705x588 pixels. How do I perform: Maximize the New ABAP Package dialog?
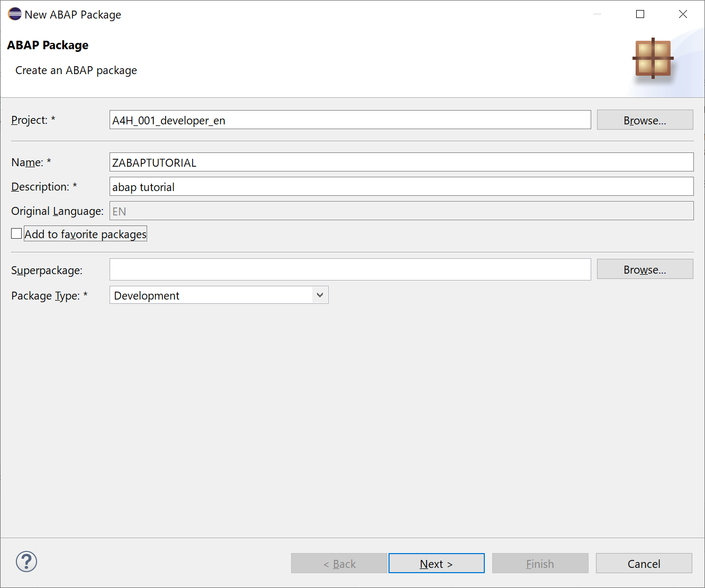coord(640,14)
